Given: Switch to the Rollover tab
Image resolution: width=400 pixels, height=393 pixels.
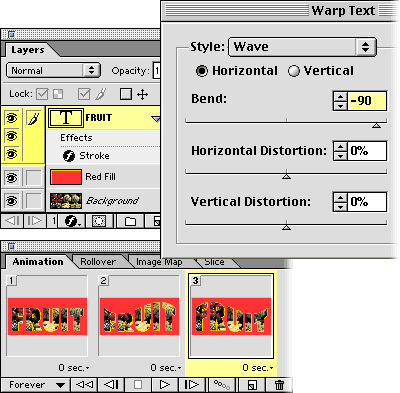Looking at the screenshot, I should click(98, 262).
